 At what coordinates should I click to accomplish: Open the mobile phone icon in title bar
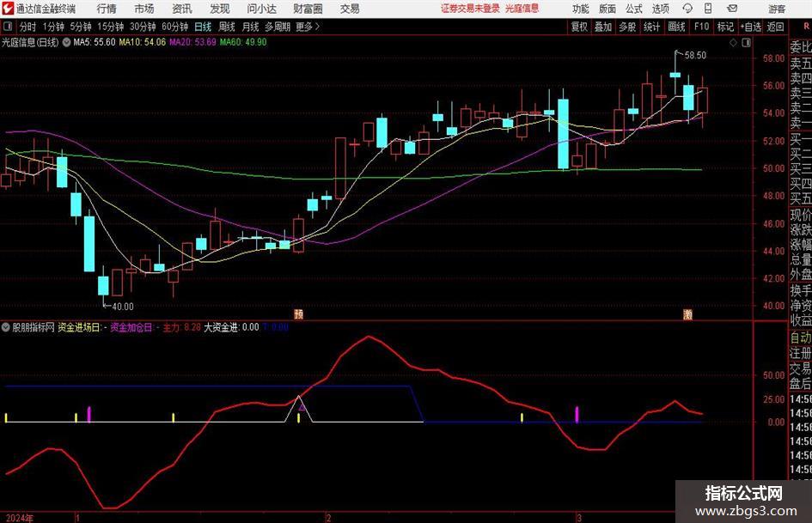point(708,9)
